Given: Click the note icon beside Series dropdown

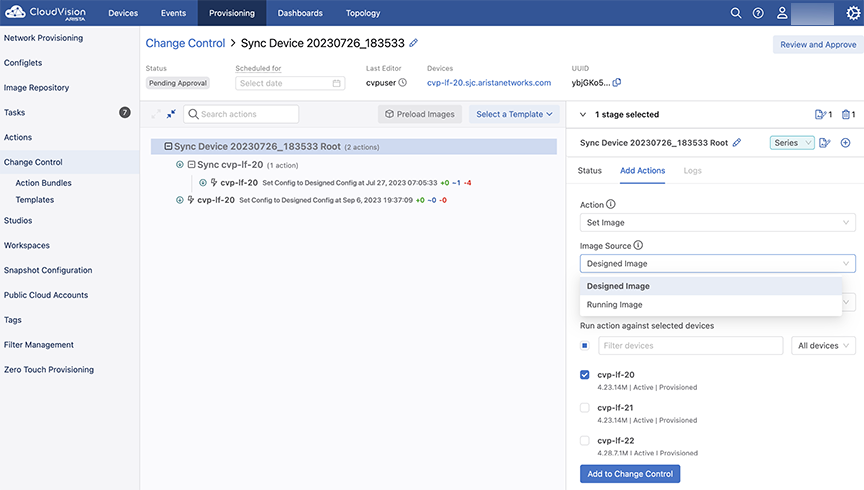Looking at the screenshot, I should point(825,143).
